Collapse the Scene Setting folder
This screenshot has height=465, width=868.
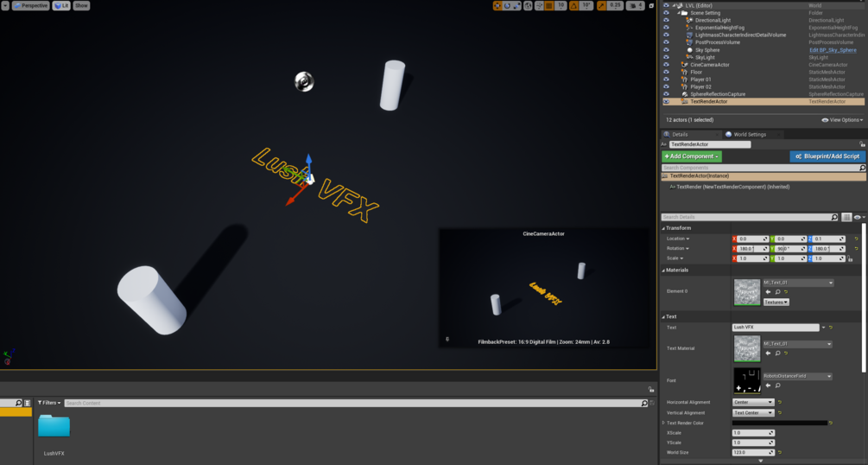679,13
